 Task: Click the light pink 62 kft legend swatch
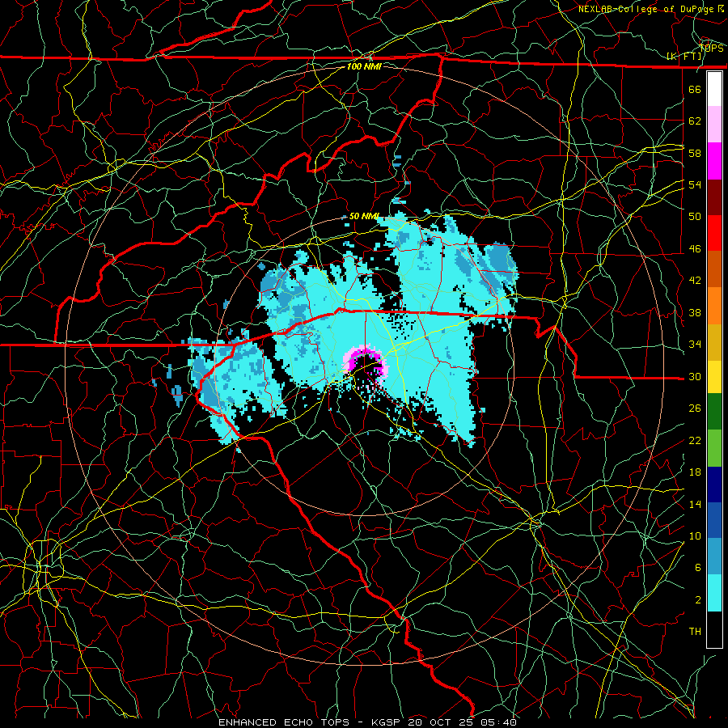(714, 125)
